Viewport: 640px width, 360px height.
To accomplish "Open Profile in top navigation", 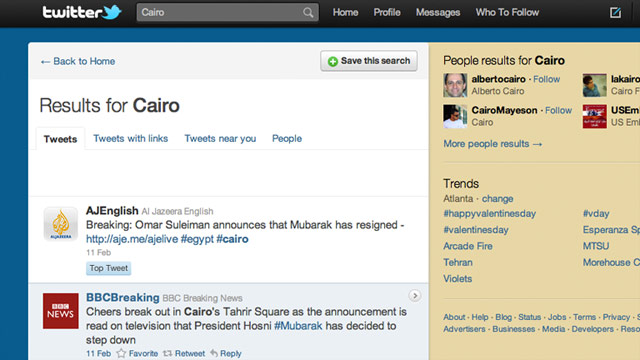I will (387, 13).
